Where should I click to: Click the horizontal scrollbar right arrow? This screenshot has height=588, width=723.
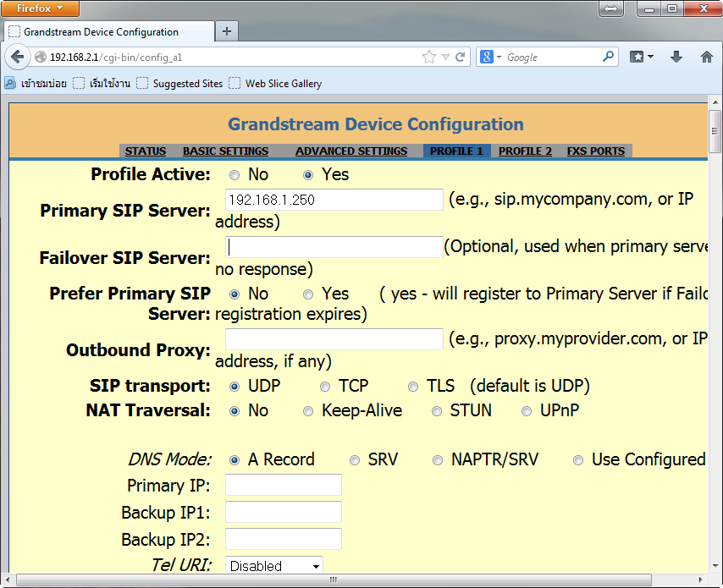[x=700, y=580]
